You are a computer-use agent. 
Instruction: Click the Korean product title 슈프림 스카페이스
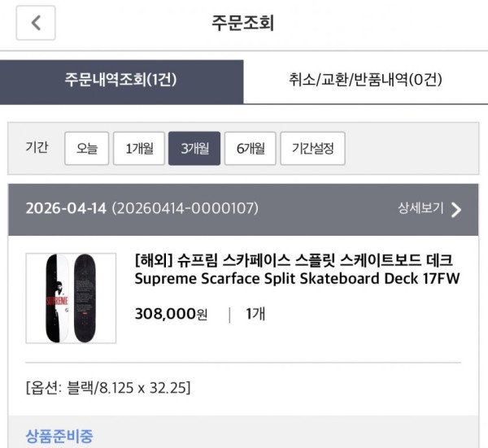tap(294, 260)
